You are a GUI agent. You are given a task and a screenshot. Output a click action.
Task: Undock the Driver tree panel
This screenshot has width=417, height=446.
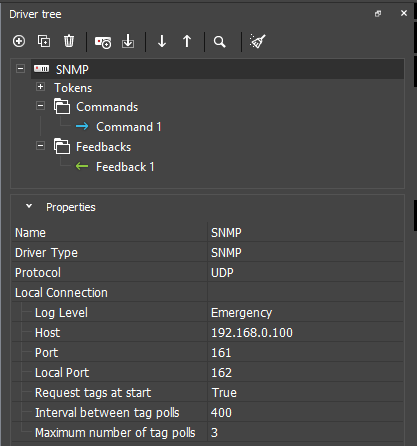click(x=378, y=14)
